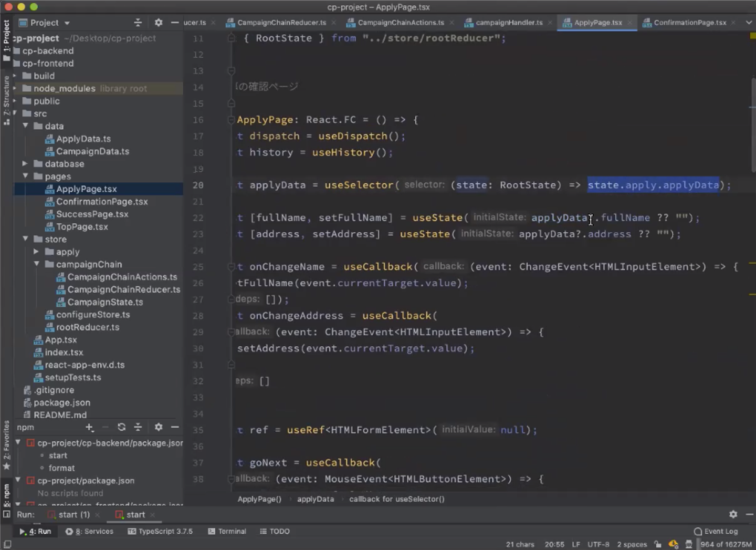Toggle the Favorites side tool window
The width and height of the screenshot is (756, 550).
6,444
